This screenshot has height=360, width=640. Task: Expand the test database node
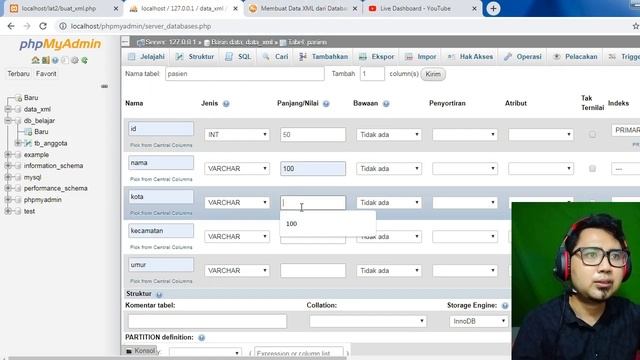coord(8,211)
